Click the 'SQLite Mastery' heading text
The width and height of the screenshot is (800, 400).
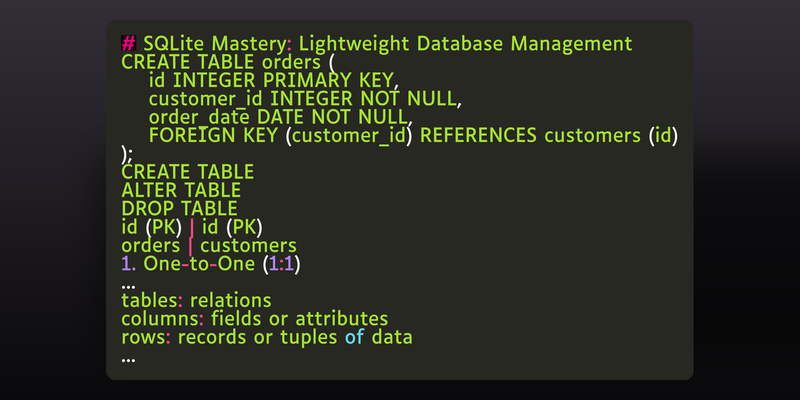(214, 44)
